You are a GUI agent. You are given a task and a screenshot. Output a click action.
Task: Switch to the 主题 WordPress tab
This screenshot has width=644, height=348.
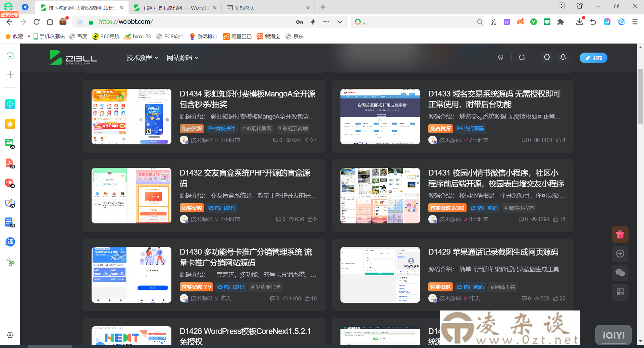[175, 8]
